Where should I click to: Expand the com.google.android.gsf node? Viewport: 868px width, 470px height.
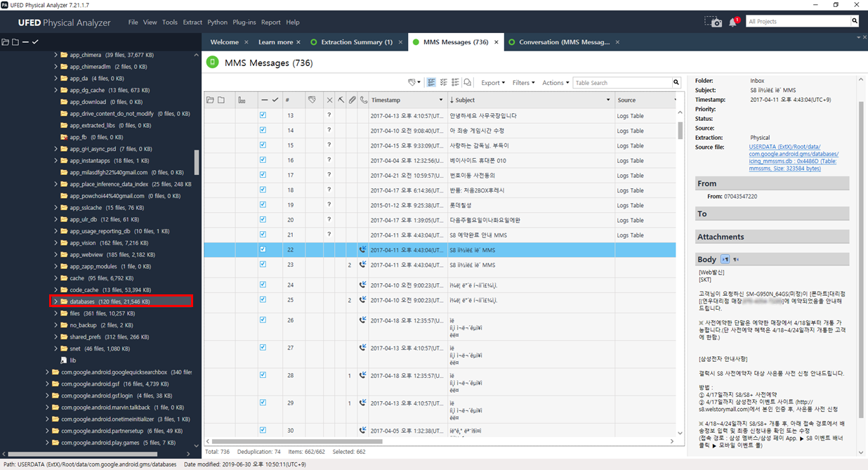[x=47, y=384]
